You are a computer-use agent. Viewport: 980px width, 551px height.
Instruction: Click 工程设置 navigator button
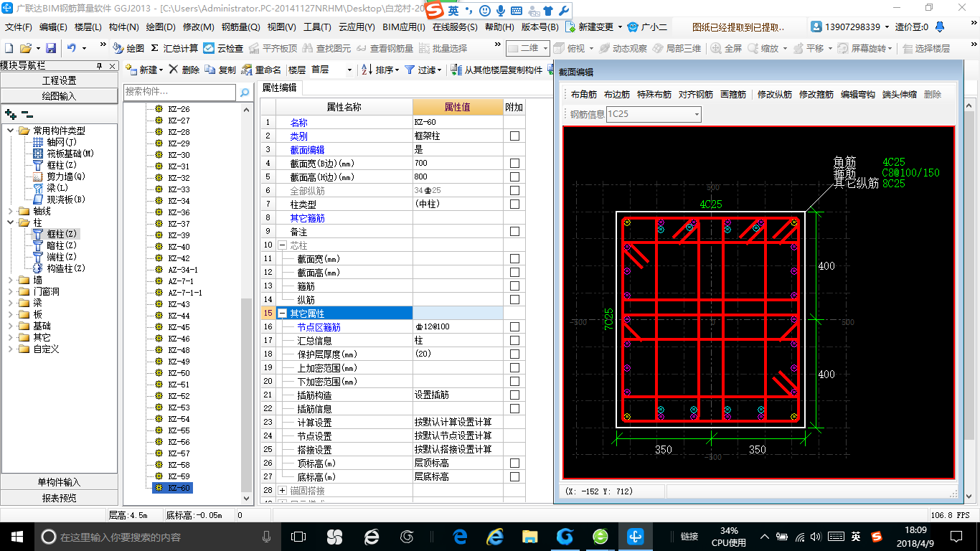tap(59, 80)
